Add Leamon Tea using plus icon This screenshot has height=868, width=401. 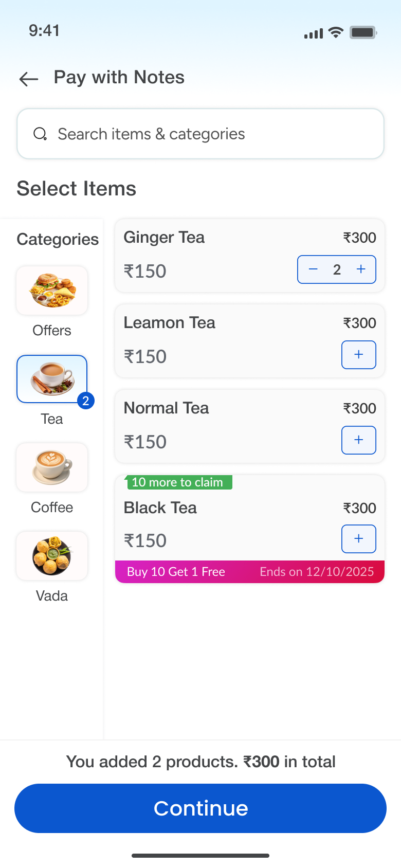pyautogui.click(x=359, y=355)
